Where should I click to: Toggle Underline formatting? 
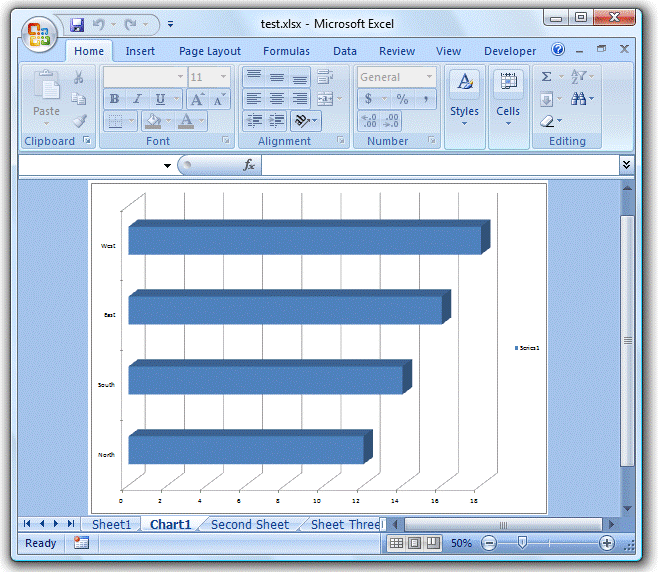tap(160, 99)
